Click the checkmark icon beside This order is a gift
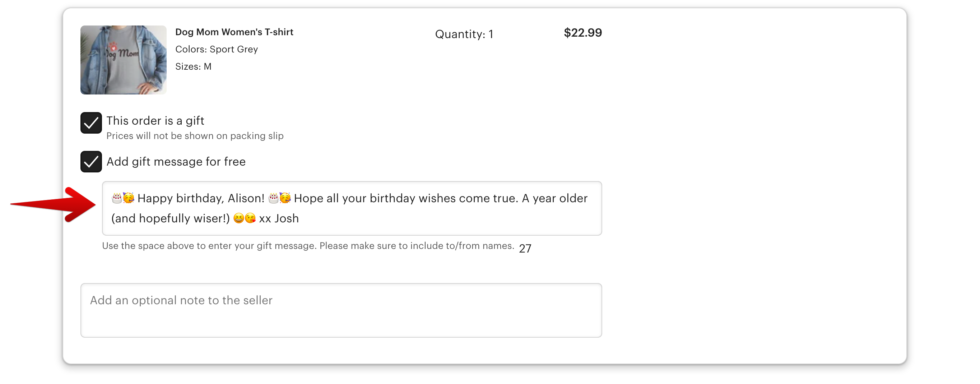Screen dimensions: 980x384 point(91,122)
